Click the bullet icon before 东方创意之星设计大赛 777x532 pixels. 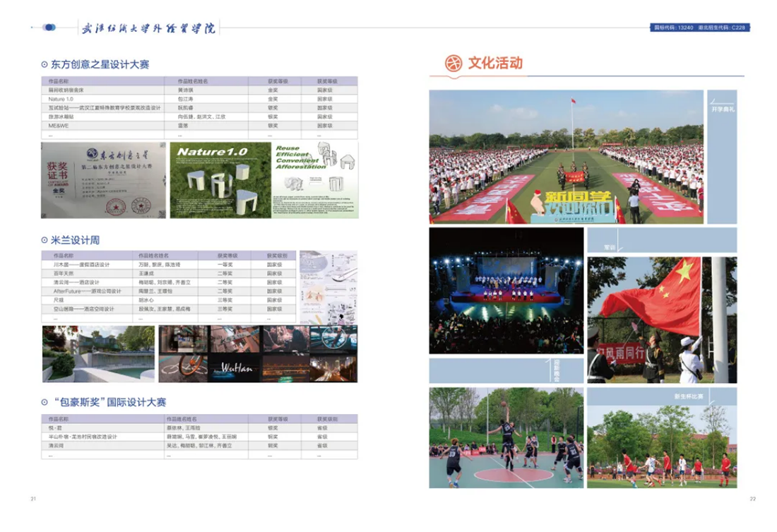pos(45,64)
